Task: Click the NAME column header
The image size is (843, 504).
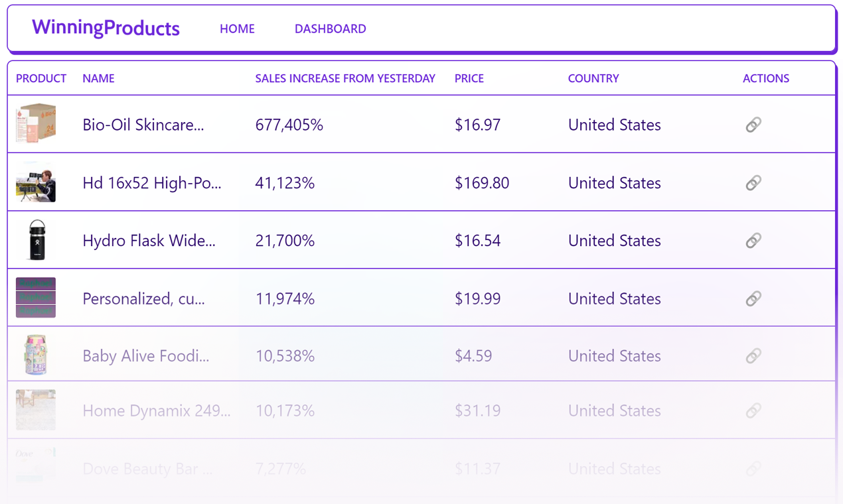Action: [98, 78]
